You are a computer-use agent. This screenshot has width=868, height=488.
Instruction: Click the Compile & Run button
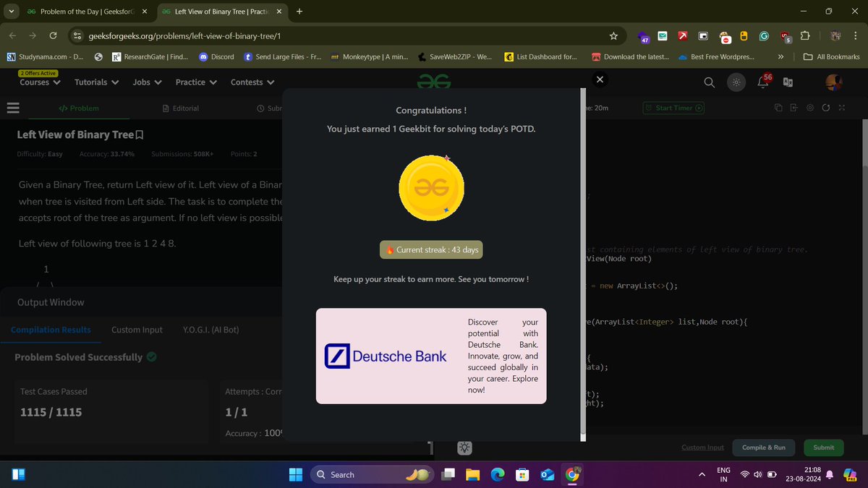pos(764,448)
